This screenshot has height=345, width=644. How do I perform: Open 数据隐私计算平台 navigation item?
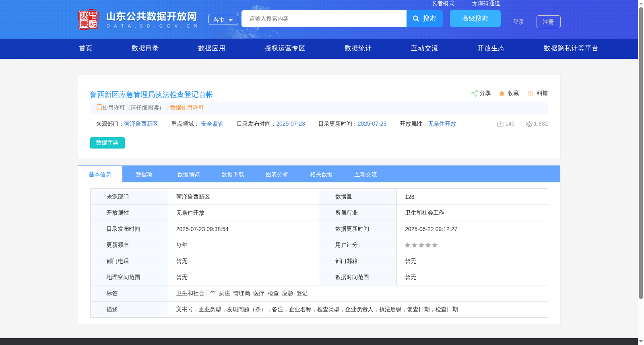click(x=571, y=48)
